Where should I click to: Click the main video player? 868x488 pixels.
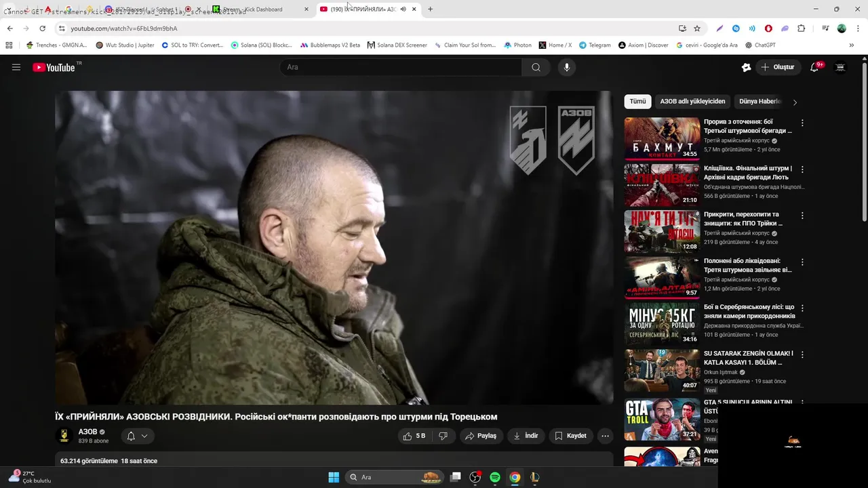[334, 247]
